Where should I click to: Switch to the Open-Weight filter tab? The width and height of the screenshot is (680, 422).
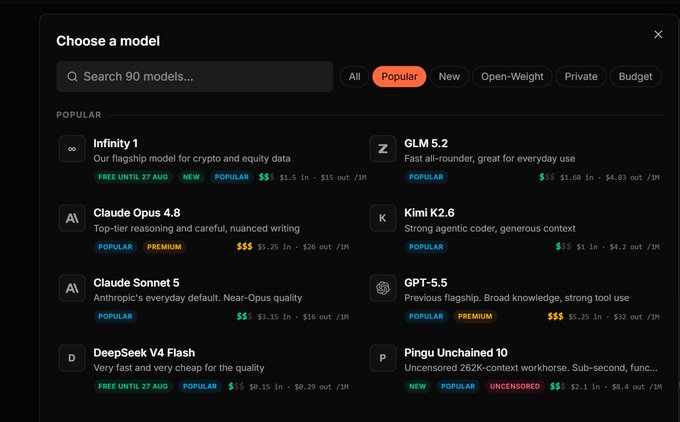512,77
